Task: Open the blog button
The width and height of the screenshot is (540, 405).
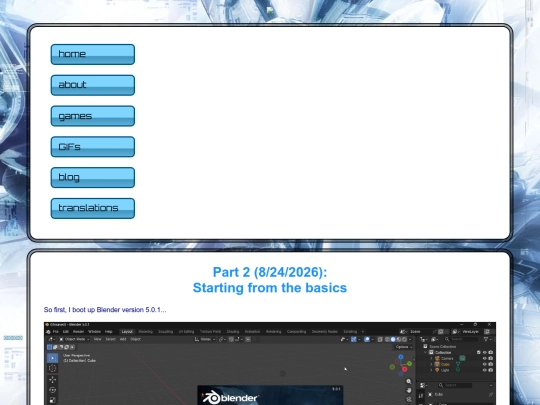Action: coord(93,177)
